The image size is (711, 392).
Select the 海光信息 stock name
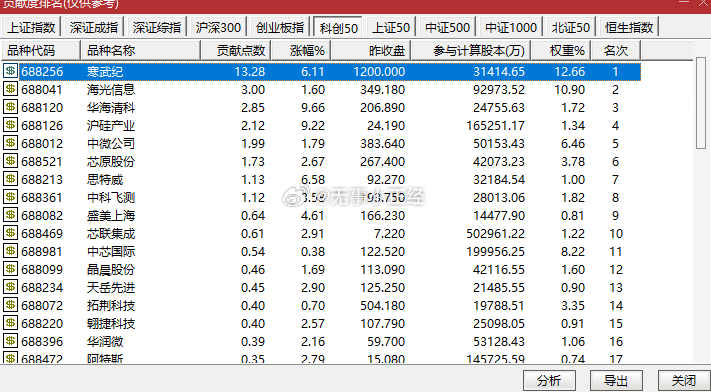pyautogui.click(x=111, y=89)
